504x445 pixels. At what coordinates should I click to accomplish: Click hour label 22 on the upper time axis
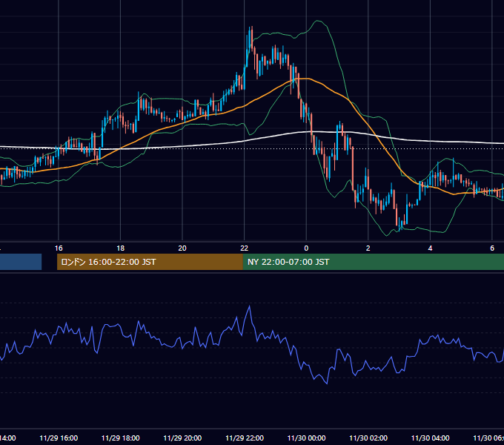click(245, 248)
